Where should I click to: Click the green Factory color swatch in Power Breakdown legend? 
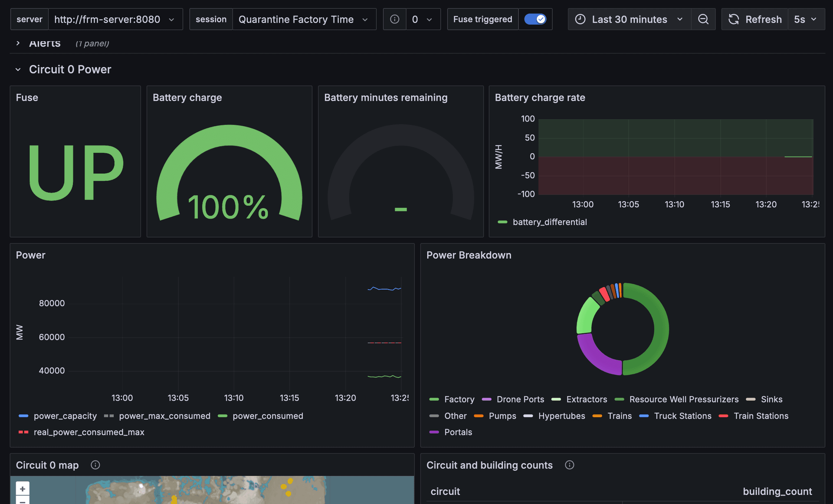tap(434, 399)
